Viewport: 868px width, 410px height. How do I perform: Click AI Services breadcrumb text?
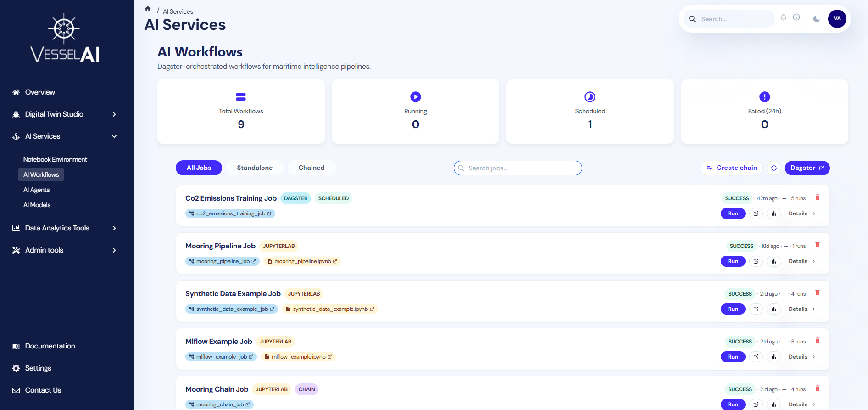178,11
